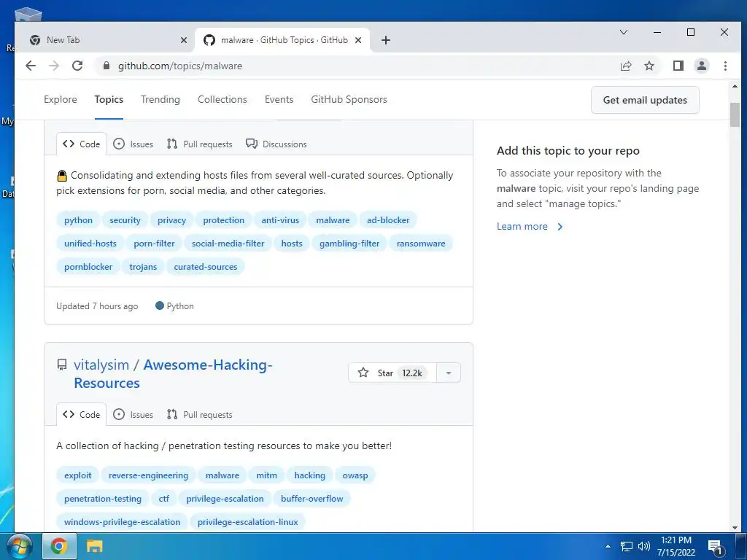
Task: Click the buffer-overflow topic tag
Action: 312,499
